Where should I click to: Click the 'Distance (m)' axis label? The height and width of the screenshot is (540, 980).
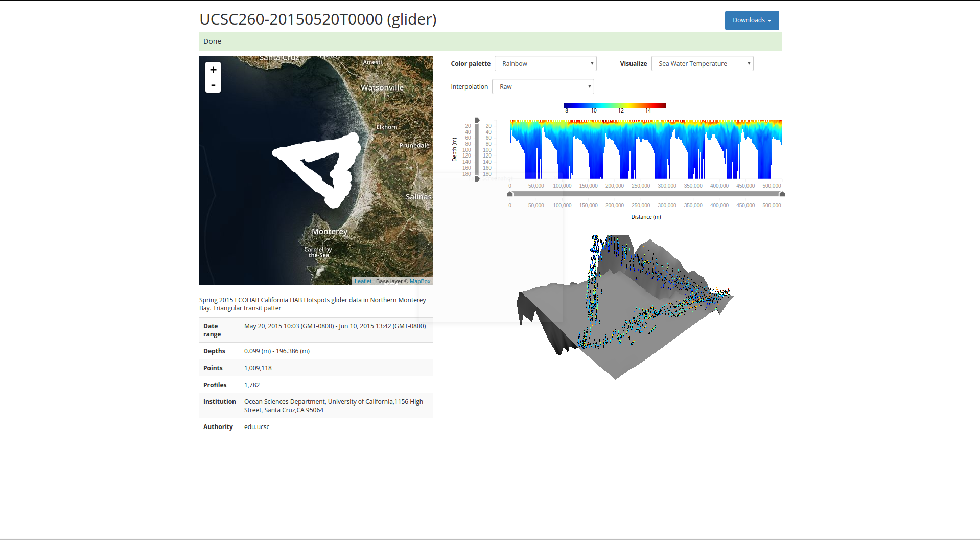[x=646, y=217]
